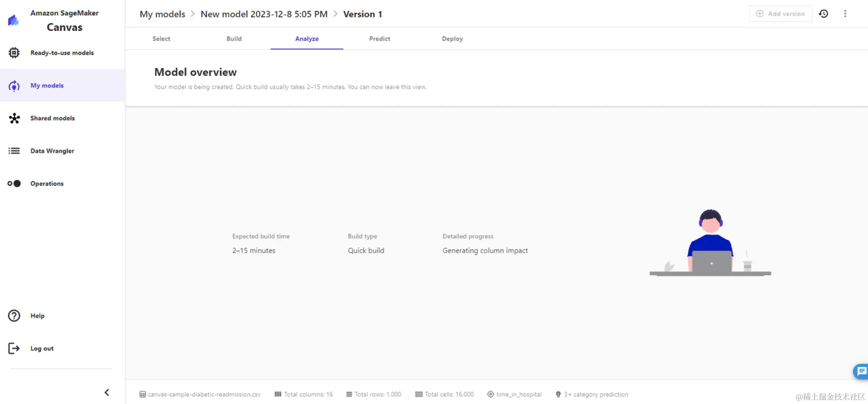Click the Amazon SageMaker Canvas title
This screenshot has width=868, height=404.
click(65, 20)
